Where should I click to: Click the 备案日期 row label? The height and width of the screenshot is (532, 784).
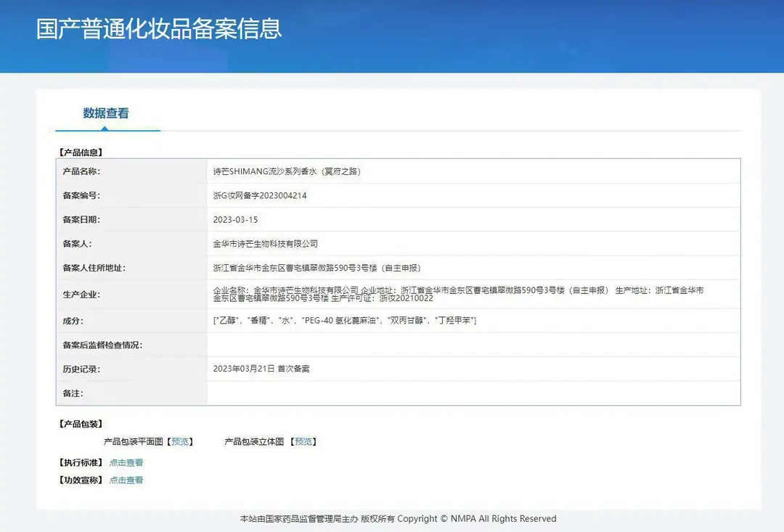(81, 219)
